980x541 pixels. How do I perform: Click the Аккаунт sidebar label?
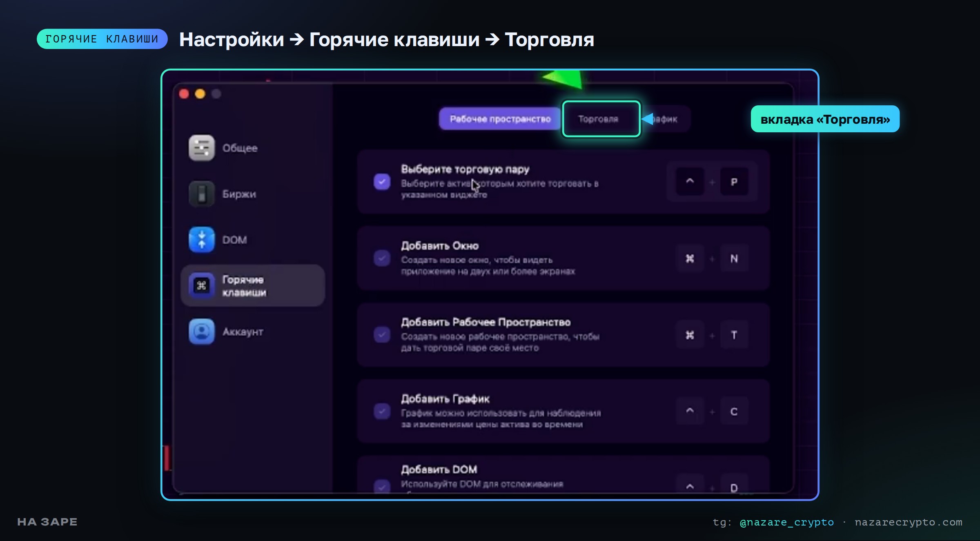[243, 332]
